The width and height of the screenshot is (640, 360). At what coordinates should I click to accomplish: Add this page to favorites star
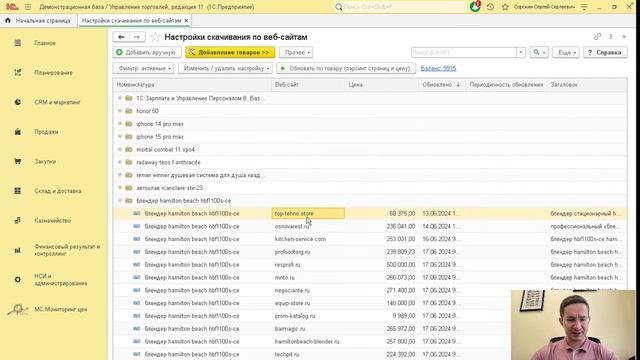click(155, 37)
